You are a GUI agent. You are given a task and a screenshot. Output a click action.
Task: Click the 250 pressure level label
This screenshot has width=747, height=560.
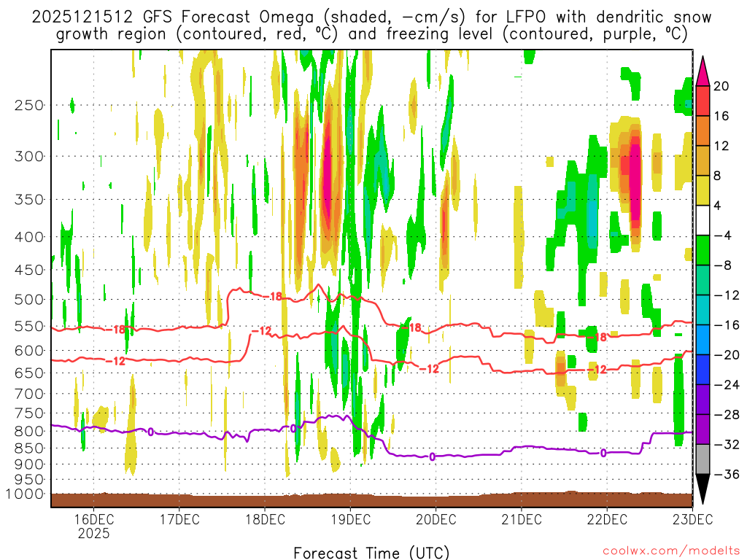click(29, 105)
